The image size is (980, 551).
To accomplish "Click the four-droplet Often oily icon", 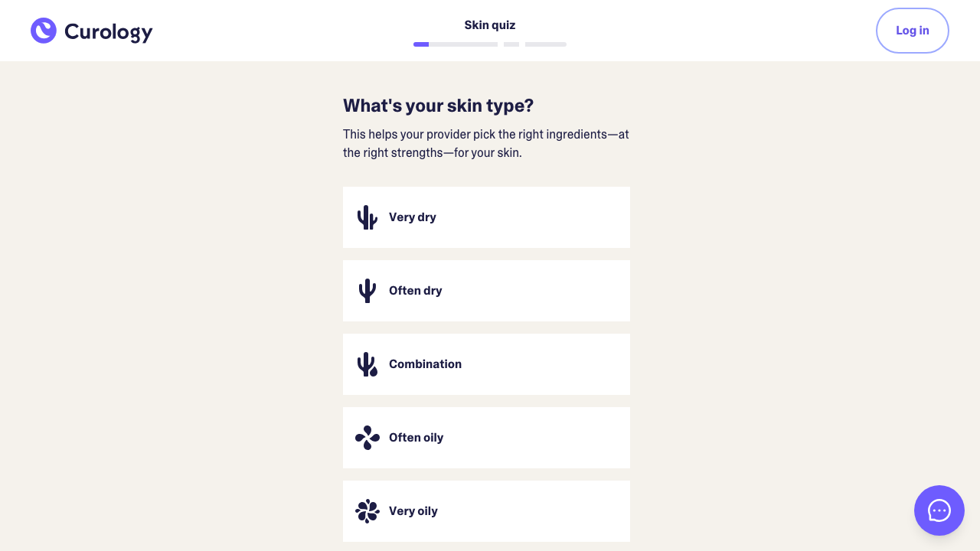I will point(367,438).
